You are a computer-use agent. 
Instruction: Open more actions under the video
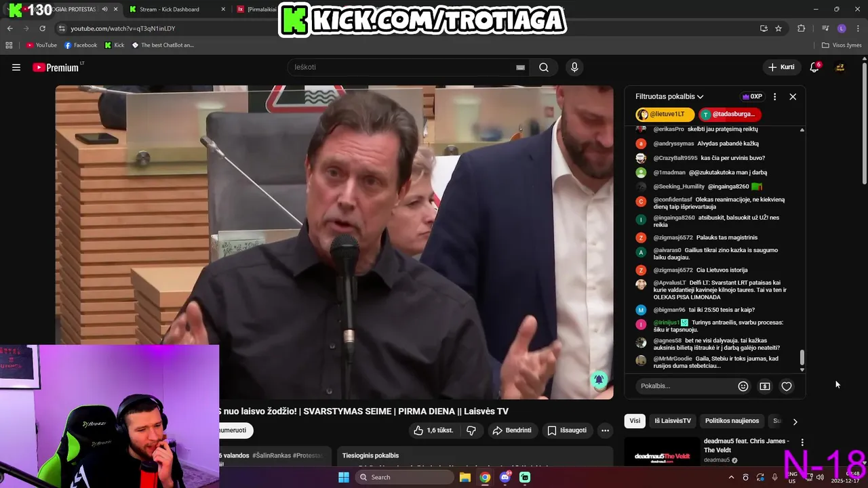[x=605, y=430]
